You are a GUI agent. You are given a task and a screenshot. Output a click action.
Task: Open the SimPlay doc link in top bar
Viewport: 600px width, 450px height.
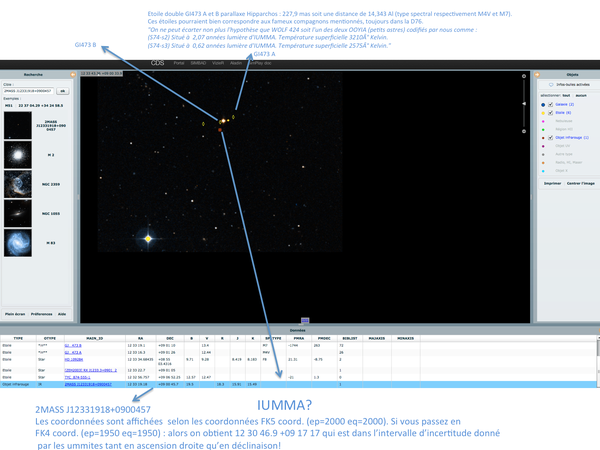(x=260, y=63)
